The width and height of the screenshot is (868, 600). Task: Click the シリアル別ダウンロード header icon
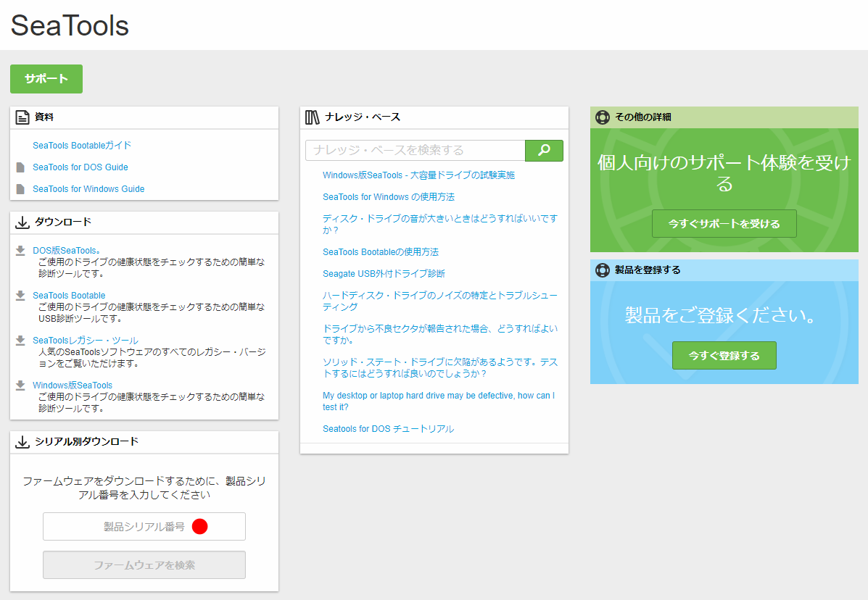[22, 442]
